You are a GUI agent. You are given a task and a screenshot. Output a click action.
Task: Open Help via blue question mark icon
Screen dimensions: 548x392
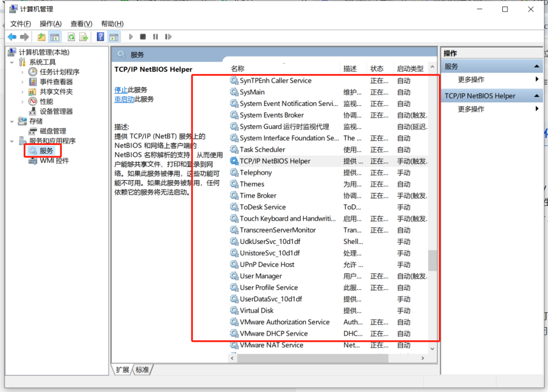100,37
